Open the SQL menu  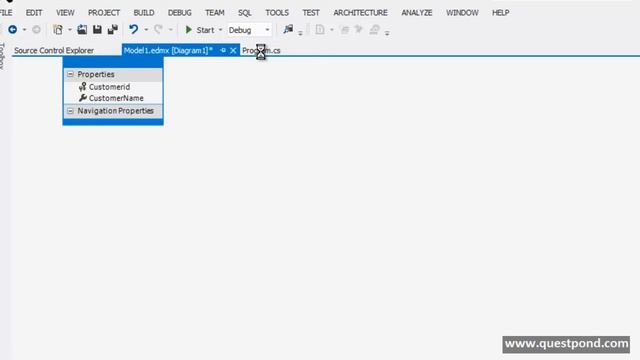point(245,13)
